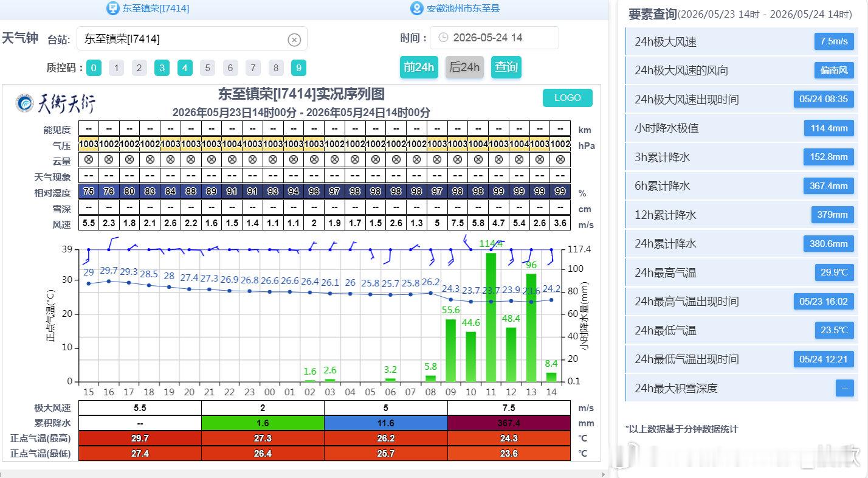Click the 05/24 12:21 time badge

pyautogui.click(x=824, y=359)
